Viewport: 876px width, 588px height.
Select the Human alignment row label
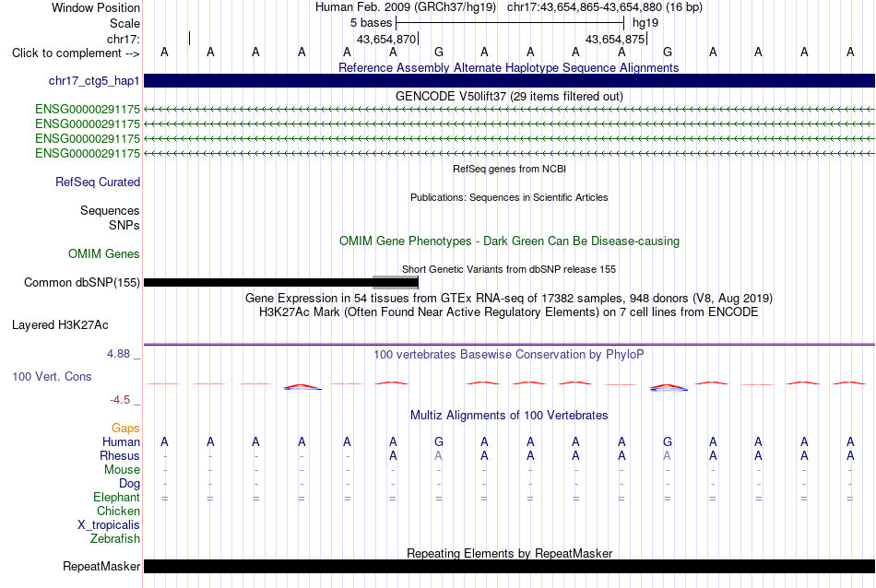click(x=121, y=442)
